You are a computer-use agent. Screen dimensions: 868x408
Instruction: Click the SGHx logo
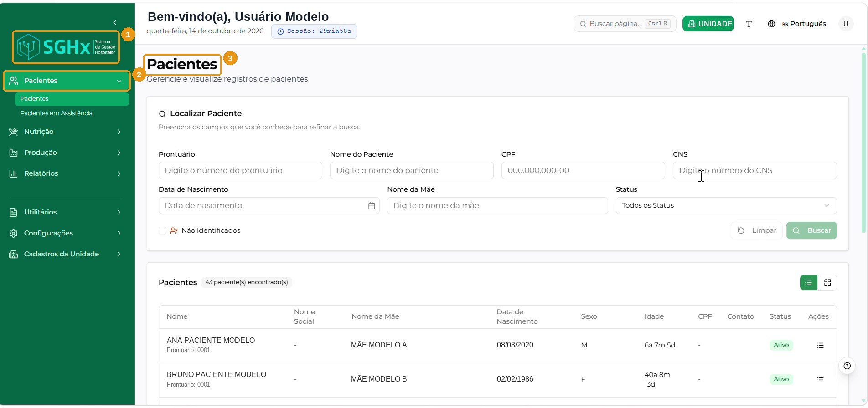pyautogui.click(x=66, y=47)
